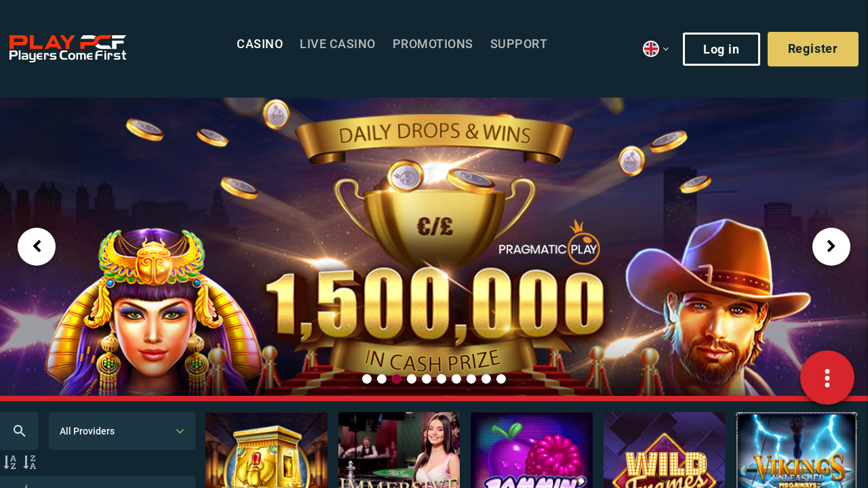Expand the All Providers dropdown

[x=122, y=431]
